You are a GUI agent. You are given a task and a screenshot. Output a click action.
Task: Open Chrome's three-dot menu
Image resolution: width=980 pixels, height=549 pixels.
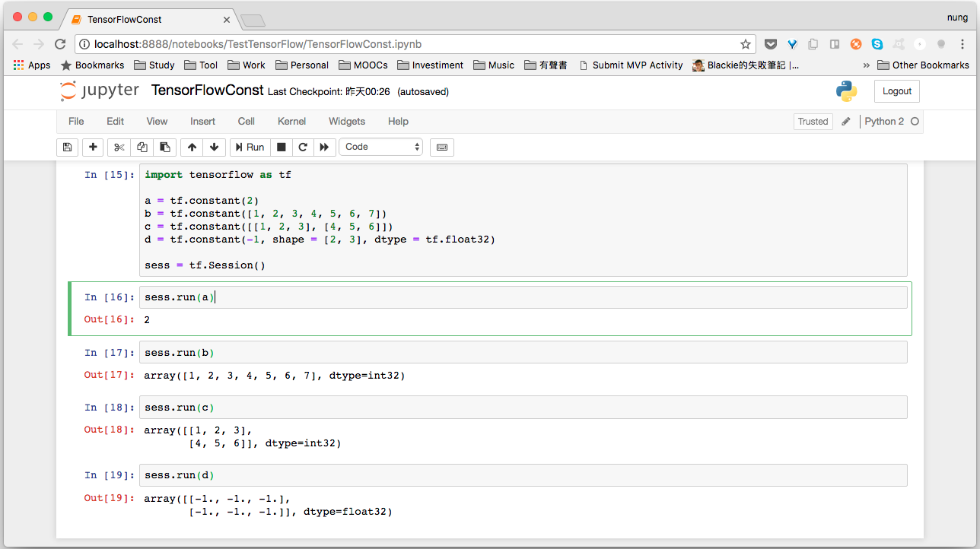point(963,44)
